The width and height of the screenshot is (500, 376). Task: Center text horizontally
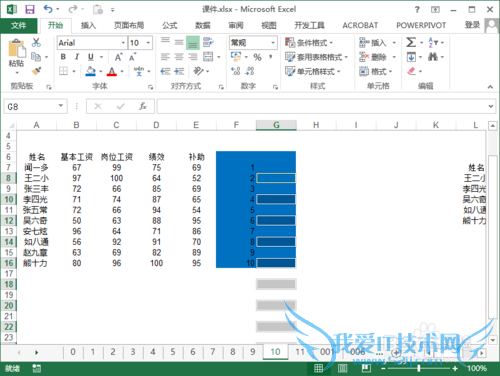tap(179, 57)
